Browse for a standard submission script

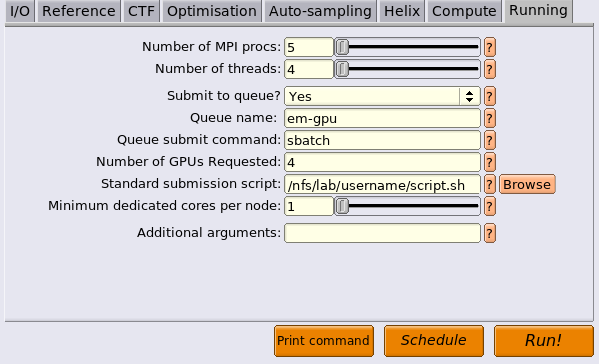coord(527,184)
